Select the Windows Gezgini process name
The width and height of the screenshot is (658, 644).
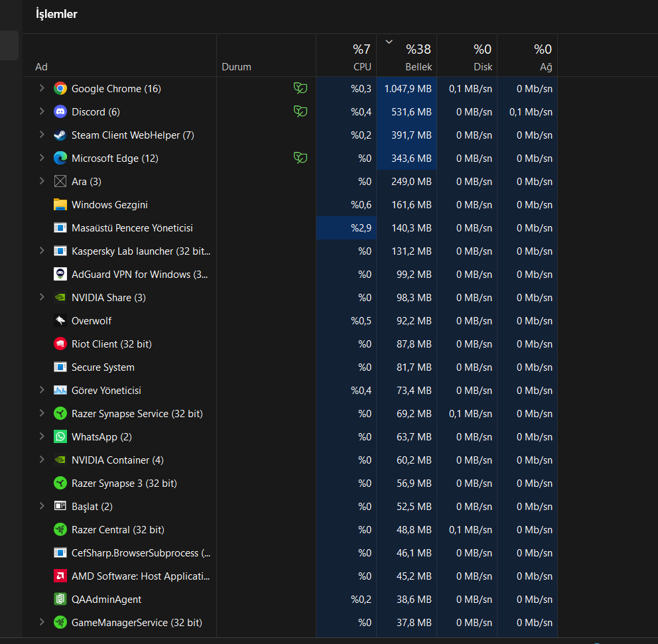109,205
